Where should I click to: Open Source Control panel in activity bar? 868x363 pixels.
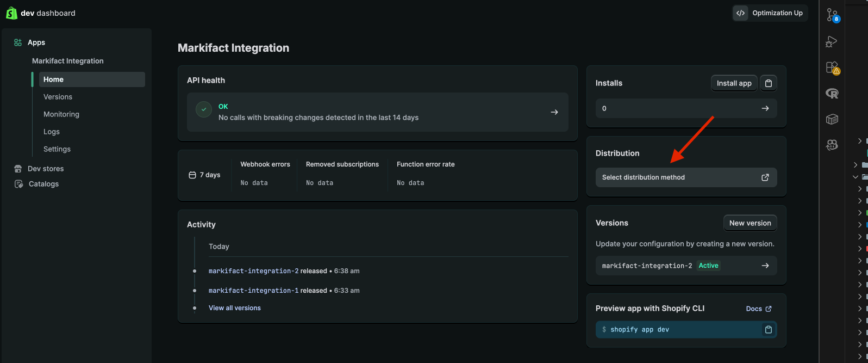click(832, 15)
